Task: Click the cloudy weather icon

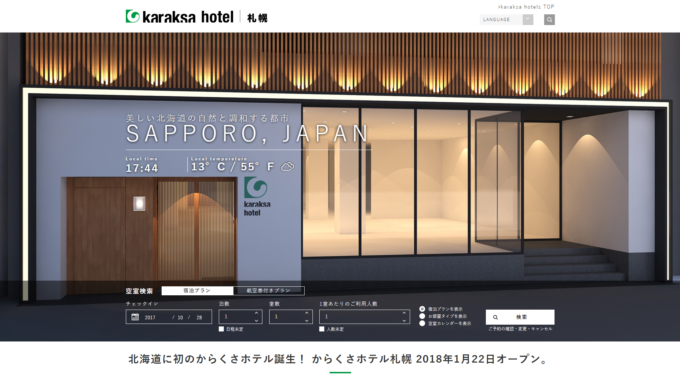Action: click(x=287, y=167)
